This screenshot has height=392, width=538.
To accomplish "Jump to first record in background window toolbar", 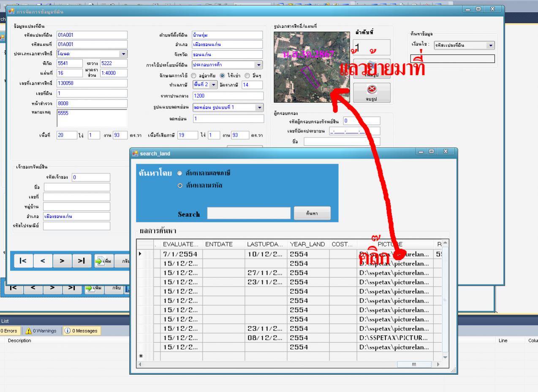I will (x=14, y=288).
